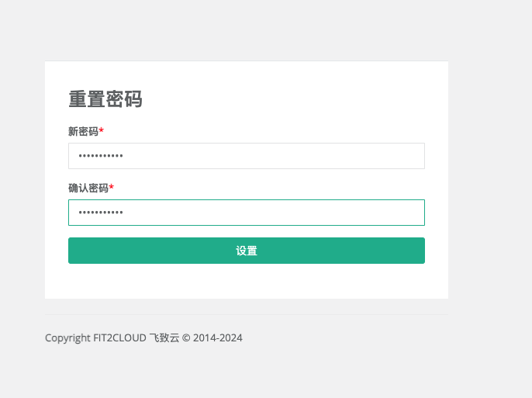Click the red asterisk beside 新密码

tap(102, 130)
